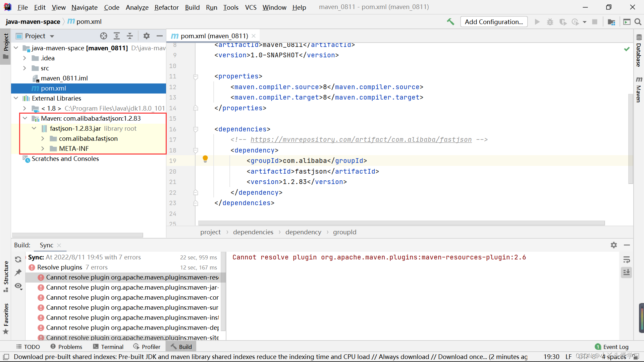Click dependencies in editor breadcrumb
Screen dimensions: 644x362
pos(253,232)
